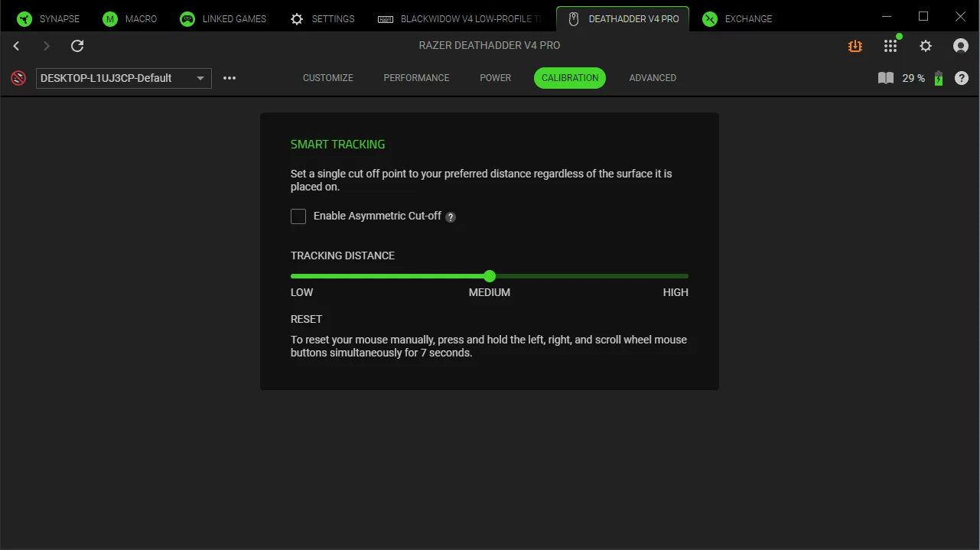Click the green Macro M icon
Image resolution: width=980 pixels, height=550 pixels.
110,19
